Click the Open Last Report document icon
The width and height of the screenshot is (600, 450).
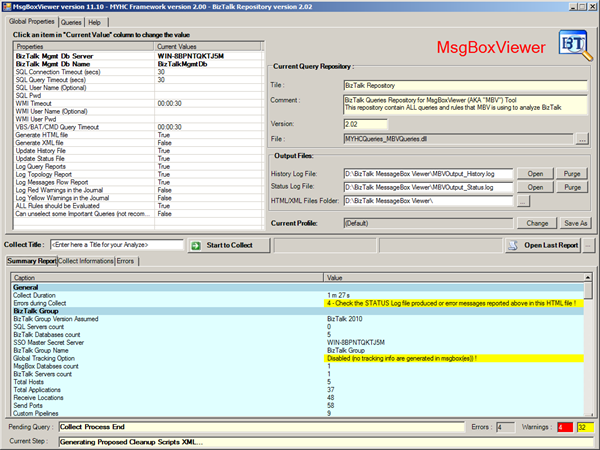coord(511,244)
